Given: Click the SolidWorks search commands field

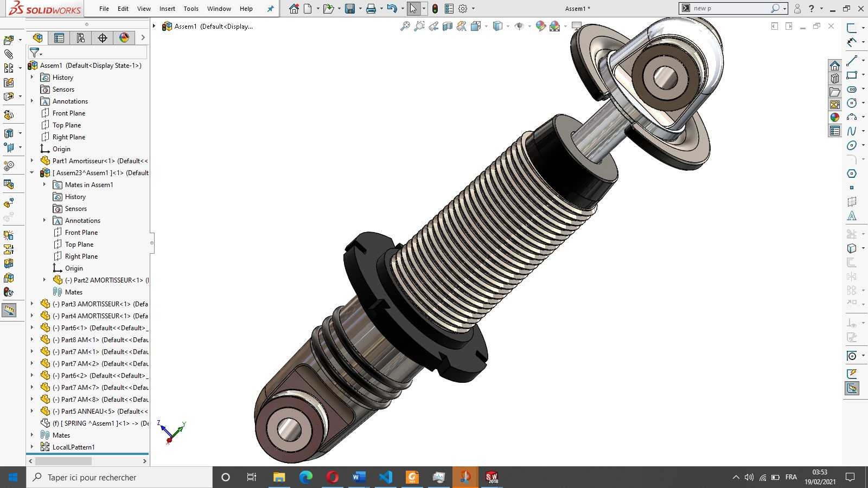Looking at the screenshot, I should (732, 8).
